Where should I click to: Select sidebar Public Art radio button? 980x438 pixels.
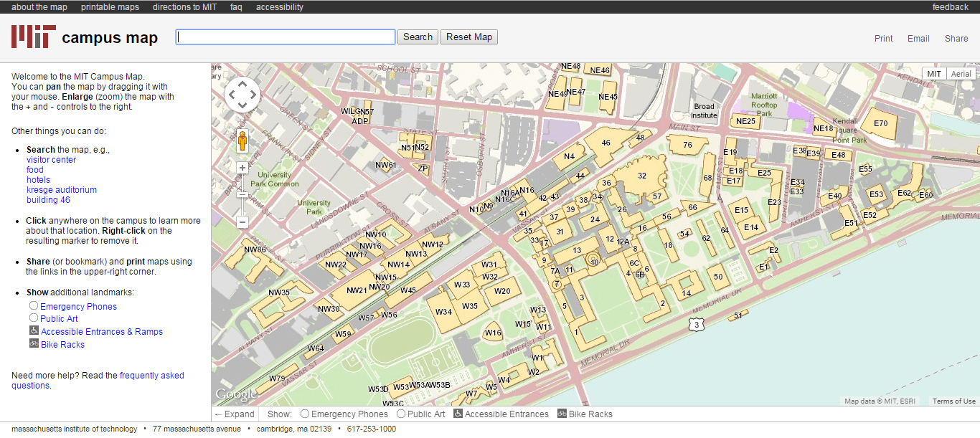pyautogui.click(x=34, y=318)
